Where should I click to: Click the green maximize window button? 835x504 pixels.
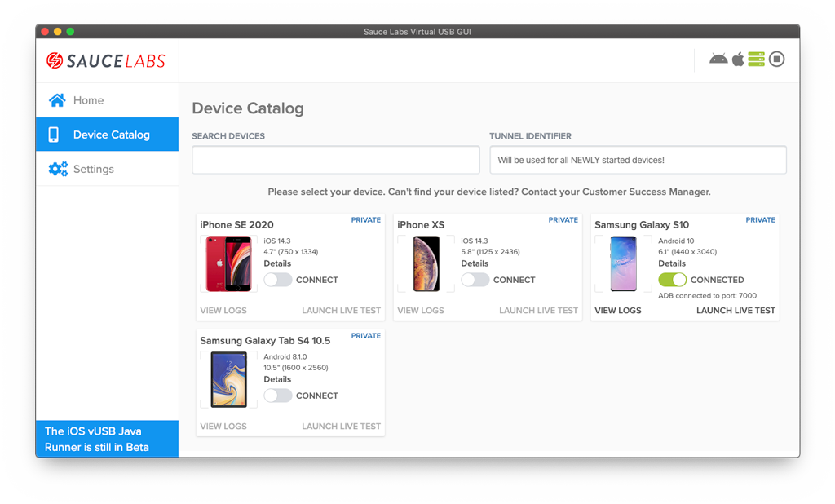click(x=70, y=32)
